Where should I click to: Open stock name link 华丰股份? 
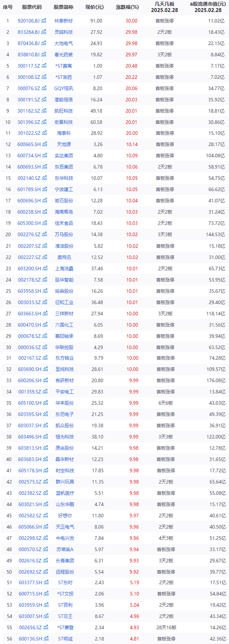[65, 403]
